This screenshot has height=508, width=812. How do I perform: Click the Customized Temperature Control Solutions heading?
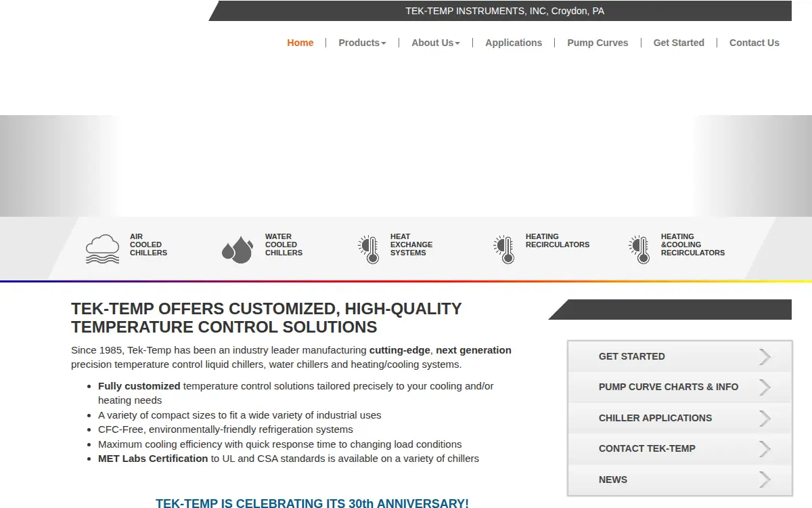click(267, 318)
